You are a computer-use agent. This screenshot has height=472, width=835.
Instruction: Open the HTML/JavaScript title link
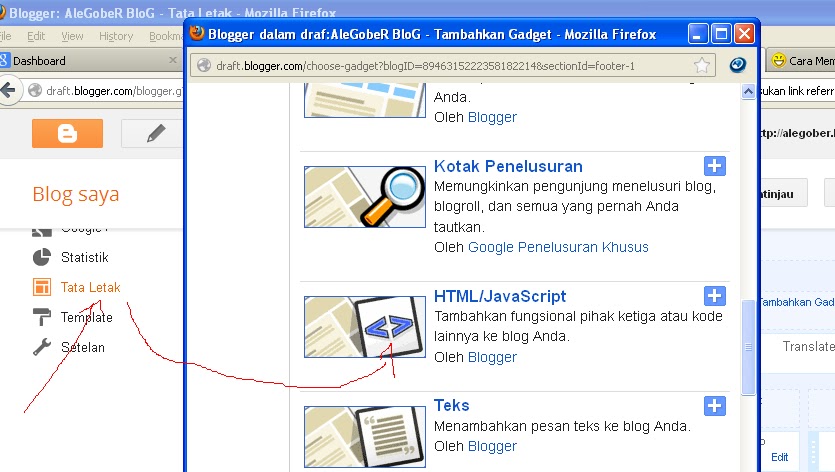[x=500, y=296]
